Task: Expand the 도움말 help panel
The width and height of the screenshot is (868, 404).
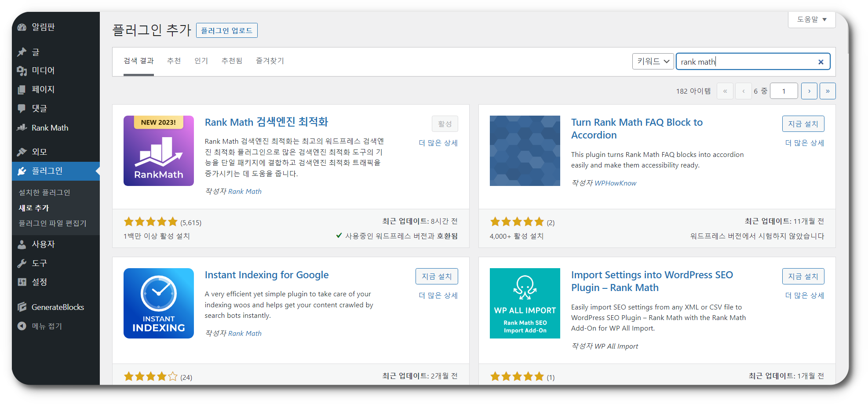Action: click(811, 20)
